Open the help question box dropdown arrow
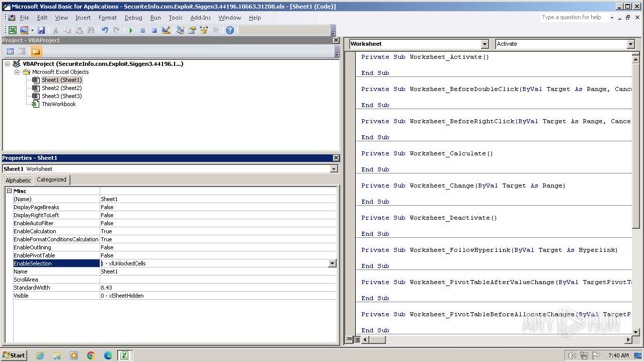This screenshot has height=362, width=644. (x=612, y=17)
